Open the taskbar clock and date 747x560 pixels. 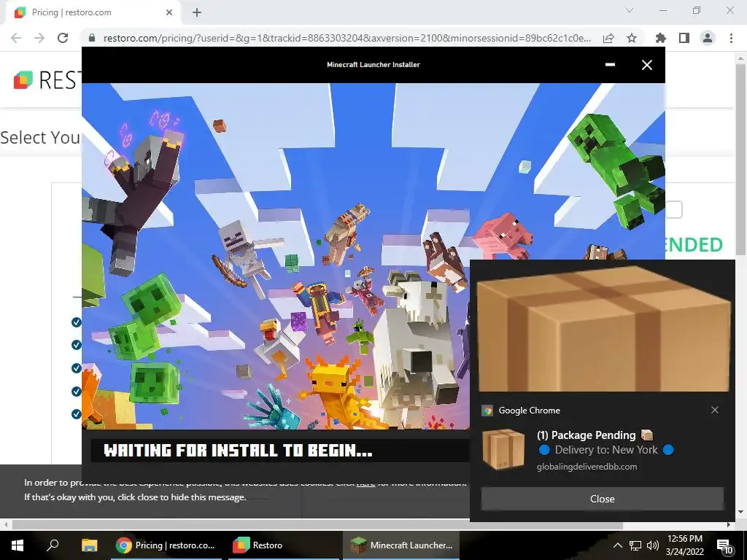(684, 545)
